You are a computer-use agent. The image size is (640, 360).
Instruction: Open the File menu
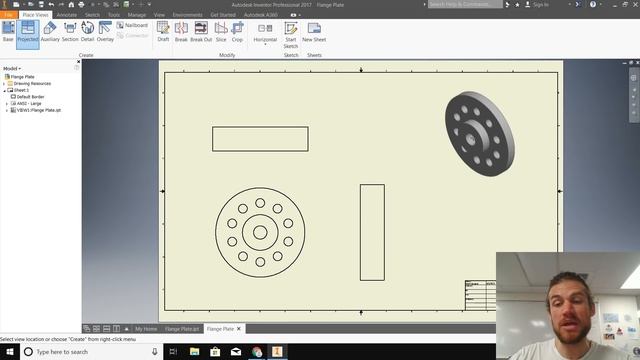[x=9, y=15]
